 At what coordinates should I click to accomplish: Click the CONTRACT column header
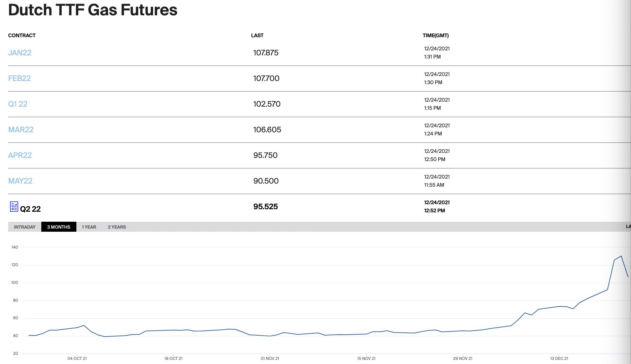(x=22, y=35)
